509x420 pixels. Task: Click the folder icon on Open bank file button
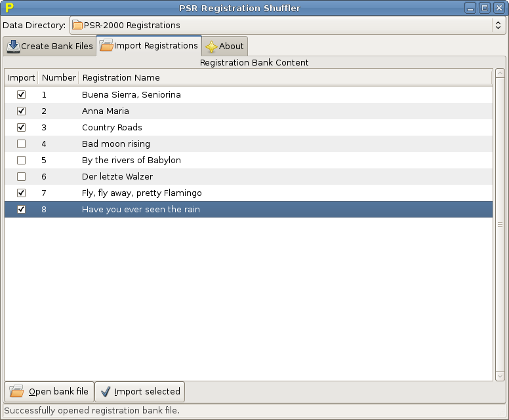[16, 392]
